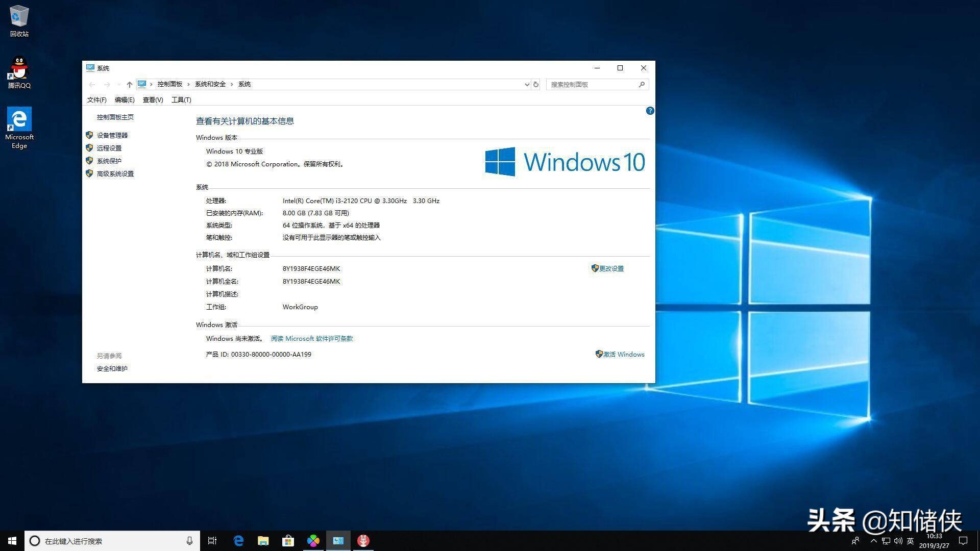Click the help question mark icon
This screenshot has width=980, height=551.
tap(650, 111)
